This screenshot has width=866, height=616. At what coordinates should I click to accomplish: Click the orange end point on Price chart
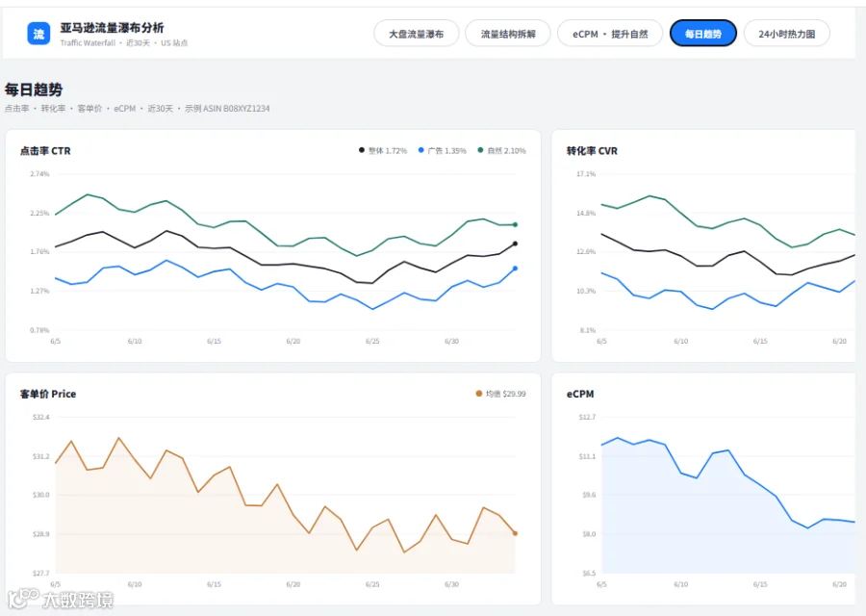pyautogui.click(x=516, y=533)
